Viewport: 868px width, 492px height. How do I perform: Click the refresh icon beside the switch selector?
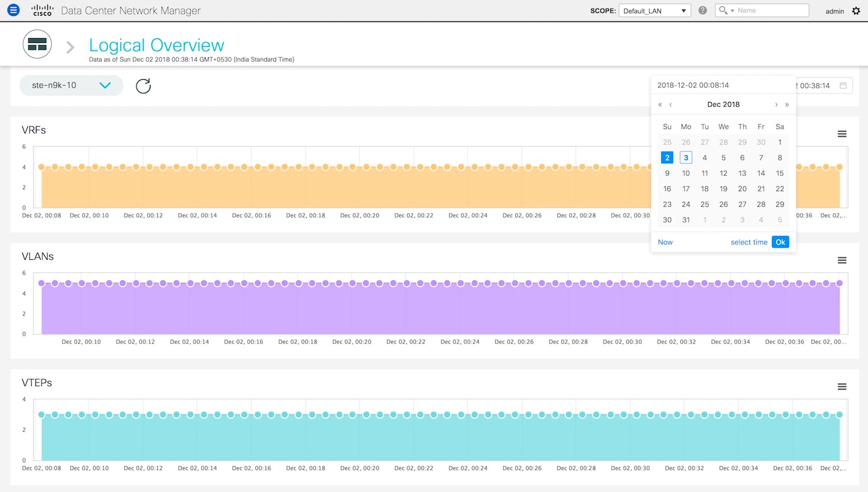[x=143, y=86]
